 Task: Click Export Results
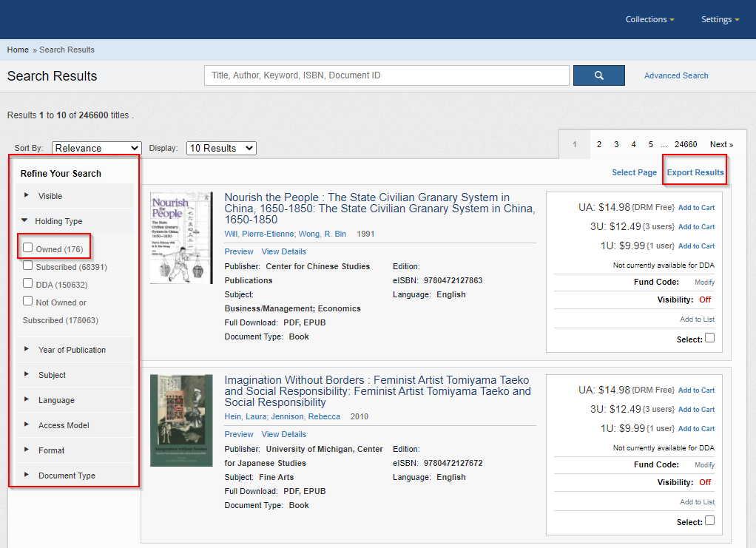point(694,171)
